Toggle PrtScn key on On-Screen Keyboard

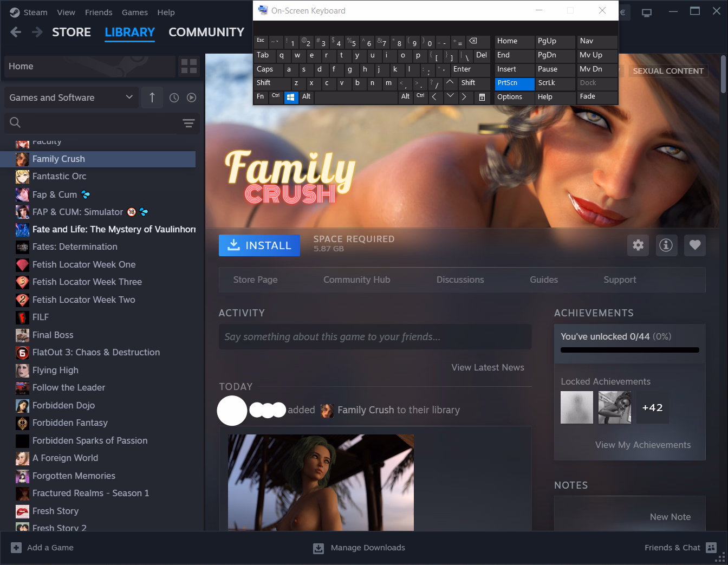515,83
